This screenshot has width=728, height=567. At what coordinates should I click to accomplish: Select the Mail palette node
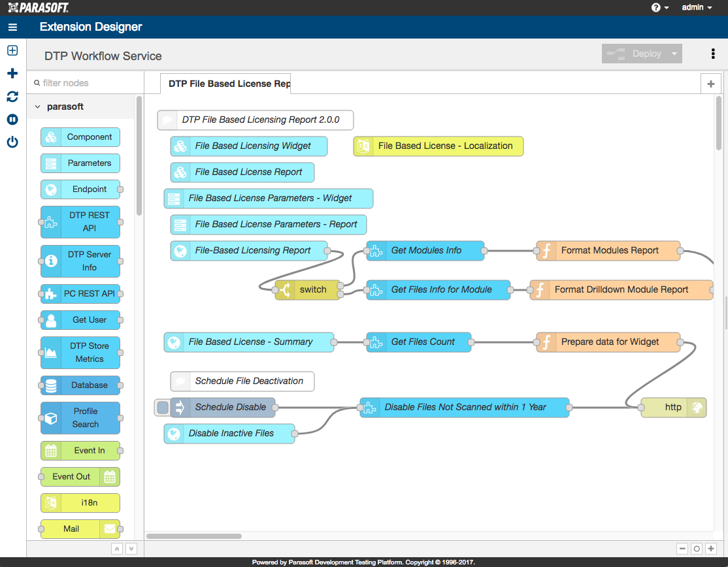(80, 529)
